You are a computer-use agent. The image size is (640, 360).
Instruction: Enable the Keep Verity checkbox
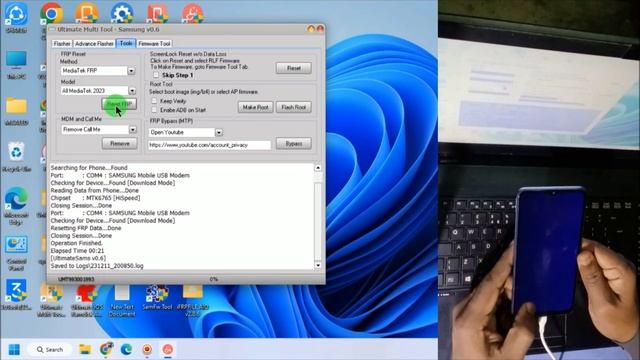coord(154,101)
